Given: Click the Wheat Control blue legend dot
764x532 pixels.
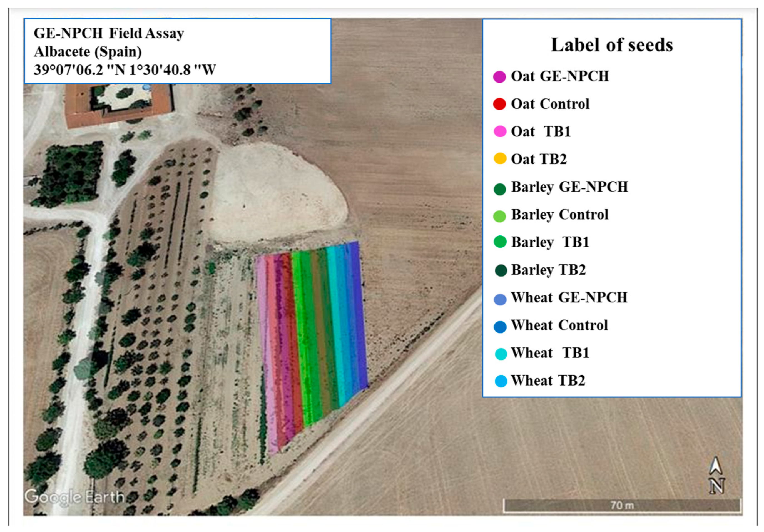Looking at the screenshot, I should coord(500,327).
